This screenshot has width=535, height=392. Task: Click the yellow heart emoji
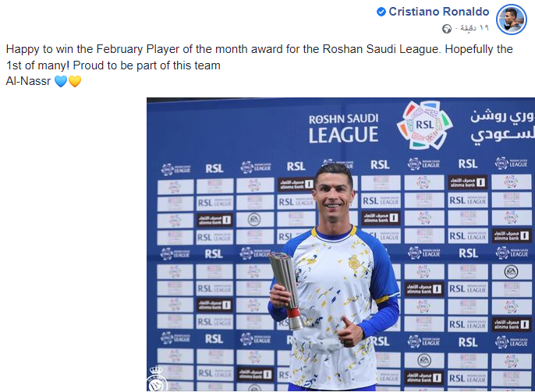pos(75,81)
